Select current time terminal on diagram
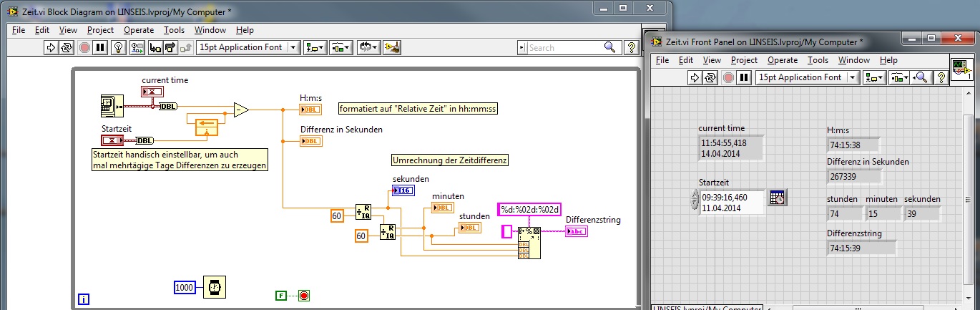The width and height of the screenshot is (980, 310). click(x=153, y=92)
